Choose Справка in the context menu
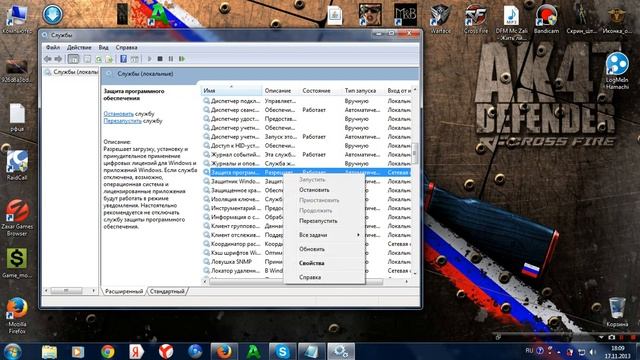Viewport: 640px width, 360px height. click(310, 277)
